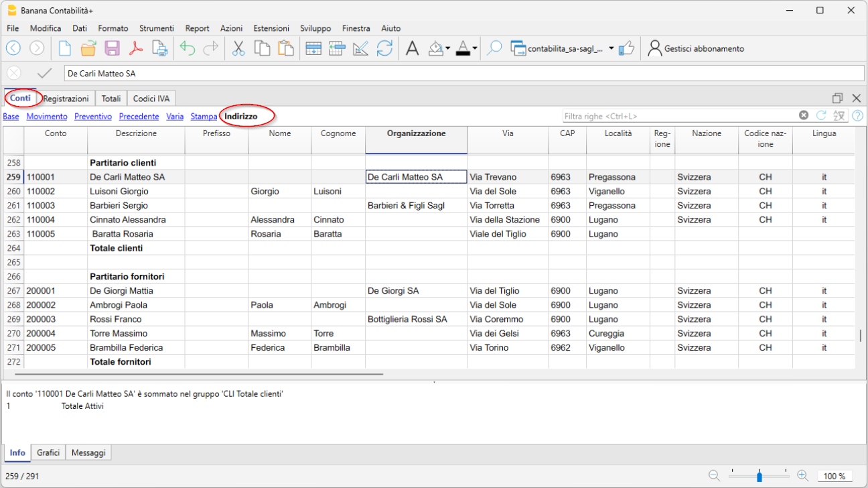Open the Stampa column view link
Image resolution: width=868 pixels, height=488 pixels.
tap(204, 116)
